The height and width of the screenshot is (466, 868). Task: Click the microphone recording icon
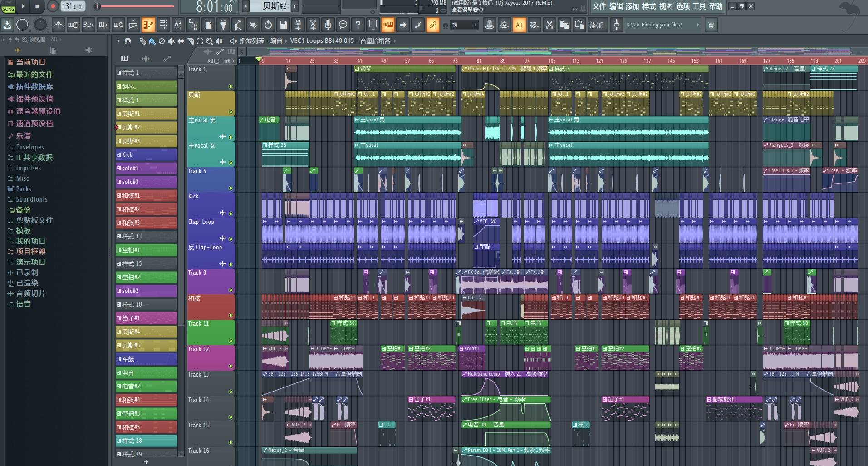(328, 25)
